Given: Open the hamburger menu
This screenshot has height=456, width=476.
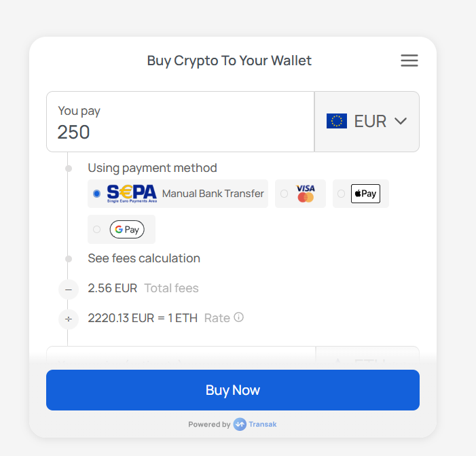Looking at the screenshot, I should [409, 60].
